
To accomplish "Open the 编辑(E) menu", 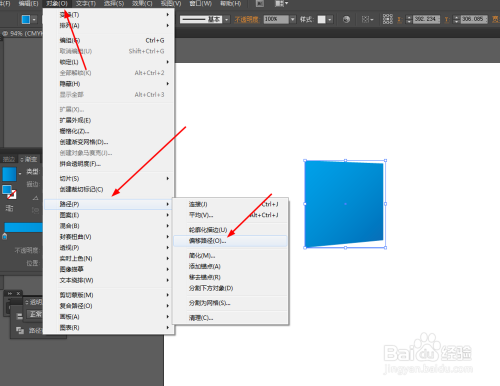I will pos(28,4).
